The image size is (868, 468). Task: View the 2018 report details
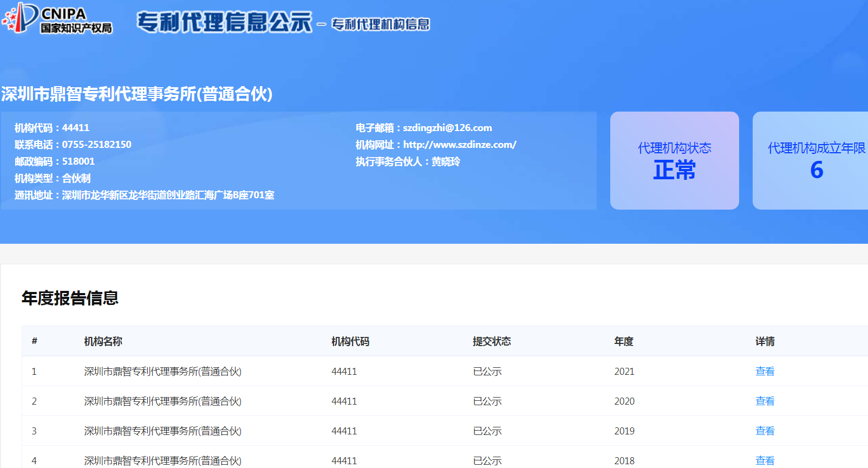(x=765, y=460)
